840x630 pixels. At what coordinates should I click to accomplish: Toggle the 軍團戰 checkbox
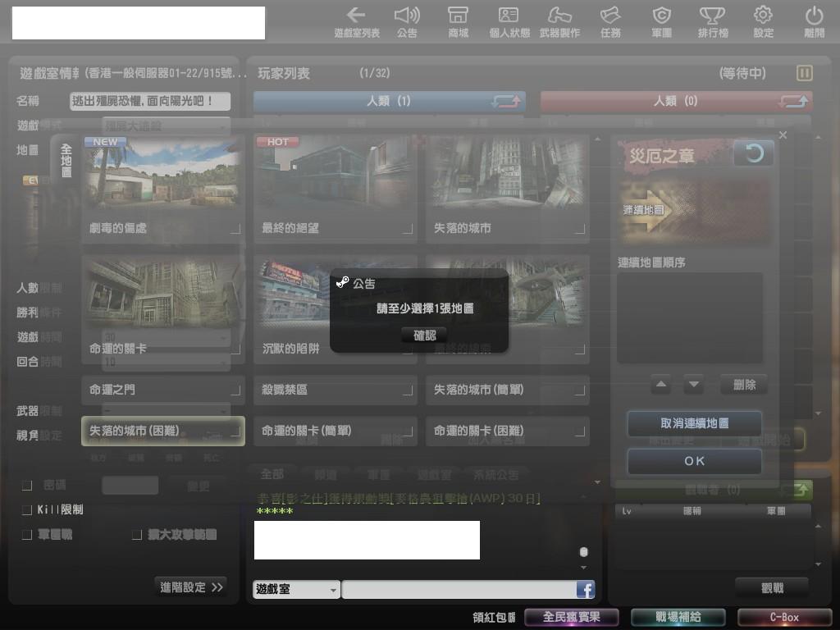pyautogui.click(x=27, y=535)
